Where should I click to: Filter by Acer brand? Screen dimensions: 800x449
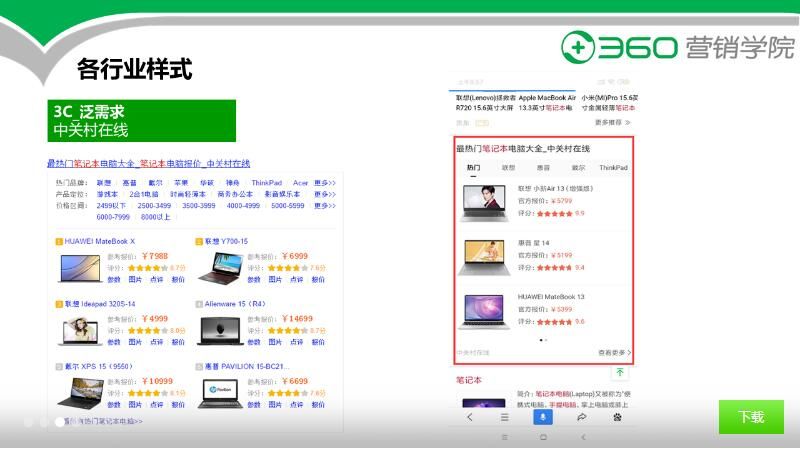tap(301, 183)
